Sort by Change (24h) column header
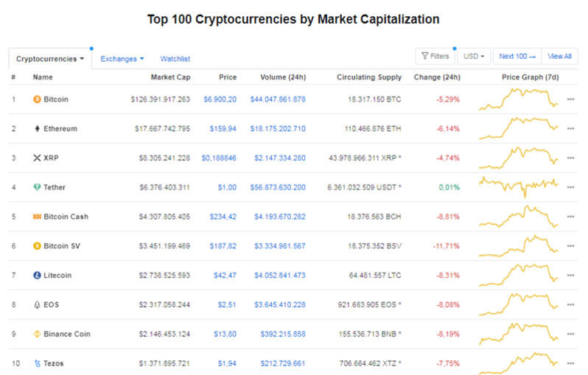The height and width of the screenshot is (375, 588). [437, 77]
